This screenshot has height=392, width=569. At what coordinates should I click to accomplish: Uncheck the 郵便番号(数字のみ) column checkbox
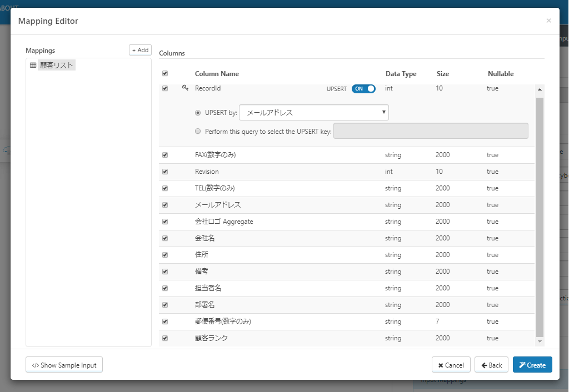coord(165,322)
